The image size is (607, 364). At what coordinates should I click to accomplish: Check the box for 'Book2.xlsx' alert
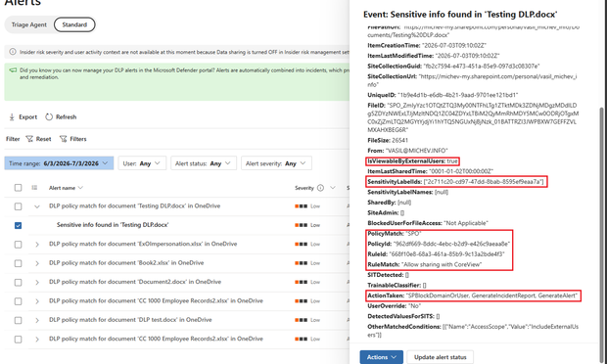click(x=19, y=263)
